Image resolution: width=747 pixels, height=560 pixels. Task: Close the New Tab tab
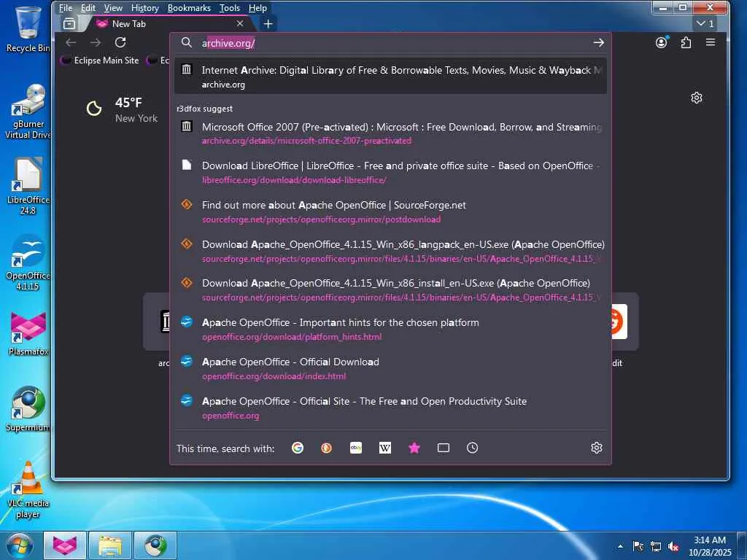pyautogui.click(x=240, y=23)
